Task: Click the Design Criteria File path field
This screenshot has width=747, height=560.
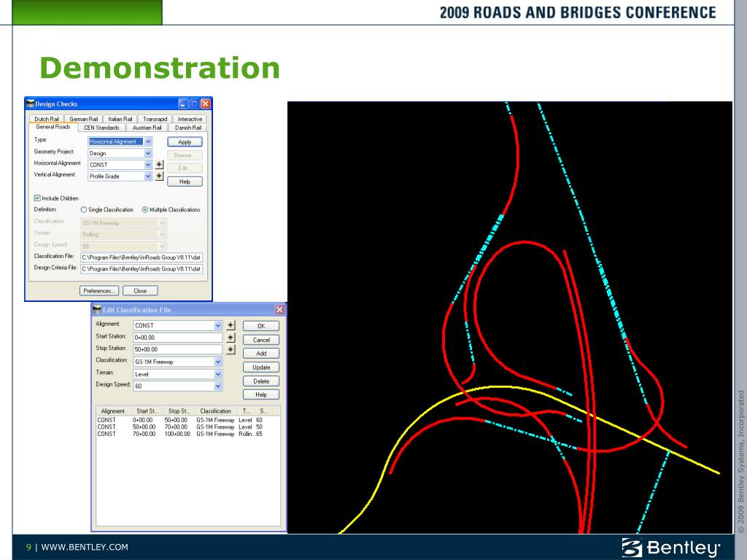Action: (142, 268)
